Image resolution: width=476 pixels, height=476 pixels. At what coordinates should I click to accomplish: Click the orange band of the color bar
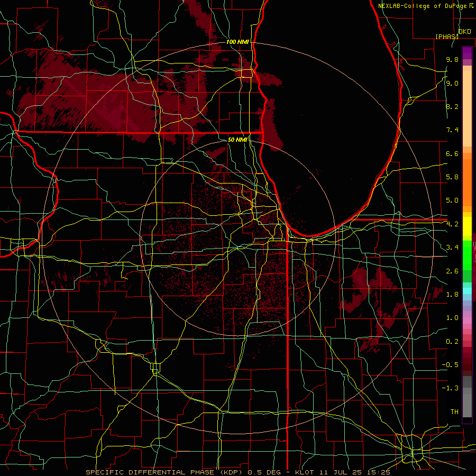467,182
